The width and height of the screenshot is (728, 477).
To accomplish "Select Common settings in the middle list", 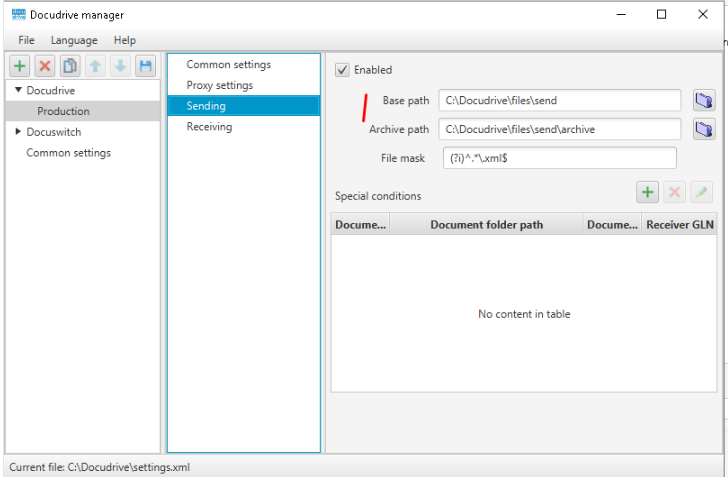I will pyautogui.click(x=244, y=65).
